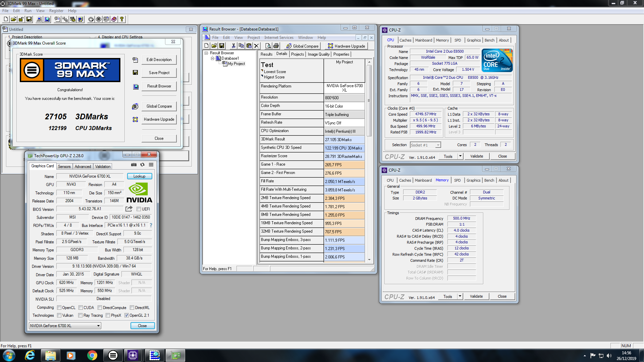The width and height of the screenshot is (644, 362).
Task: Open the Register menu in 3DMark 99 Max
Action: pyautogui.click(x=56, y=11)
